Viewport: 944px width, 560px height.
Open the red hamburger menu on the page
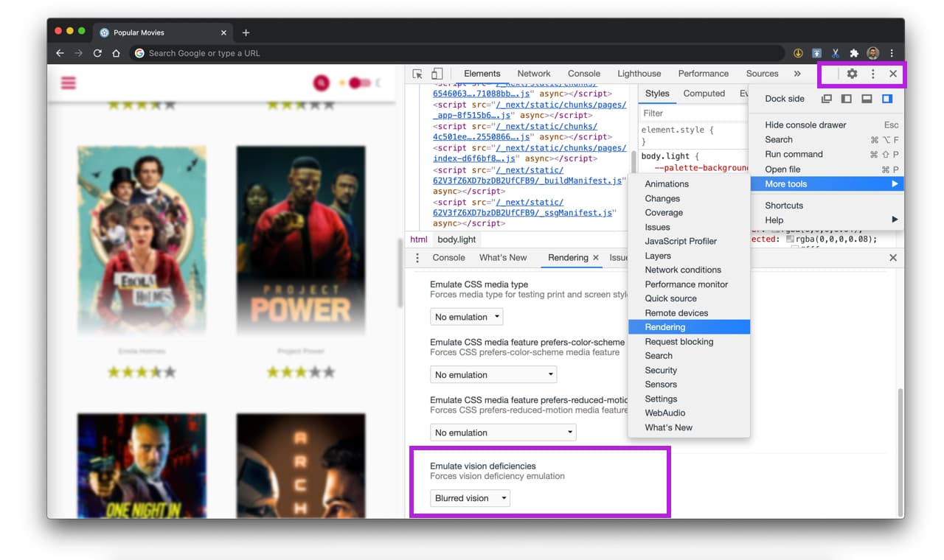pyautogui.click(x=69, y=83)
